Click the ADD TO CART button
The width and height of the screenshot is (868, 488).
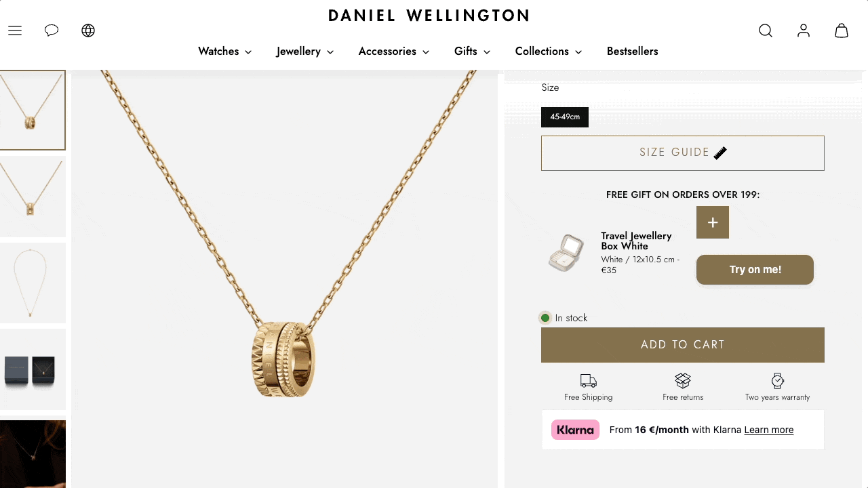coord(683,345)
